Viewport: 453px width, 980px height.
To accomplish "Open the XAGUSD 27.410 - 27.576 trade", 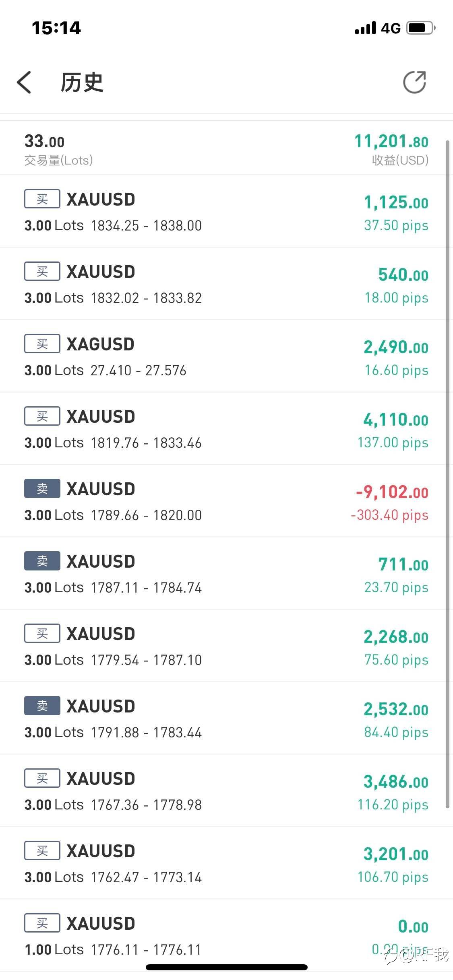I will pos(225,356).
